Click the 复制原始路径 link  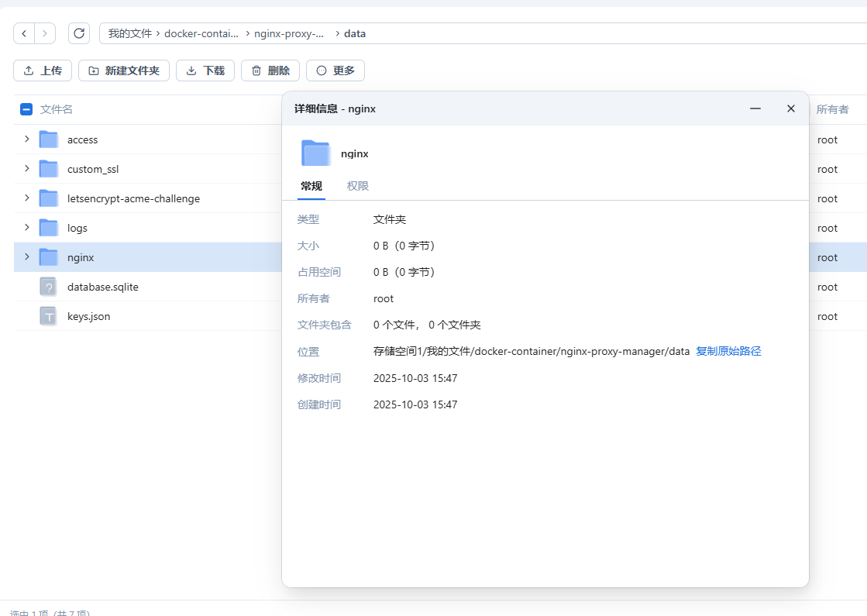click(x=728, y=351)
